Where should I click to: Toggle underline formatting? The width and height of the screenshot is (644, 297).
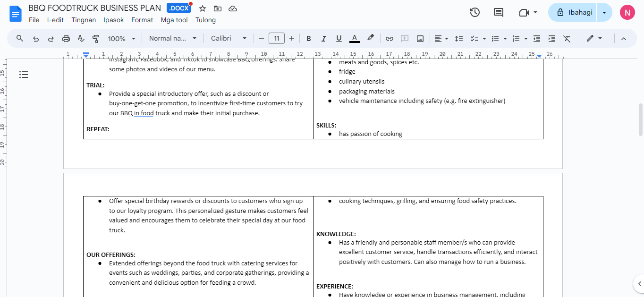click(x=339, y=39)
